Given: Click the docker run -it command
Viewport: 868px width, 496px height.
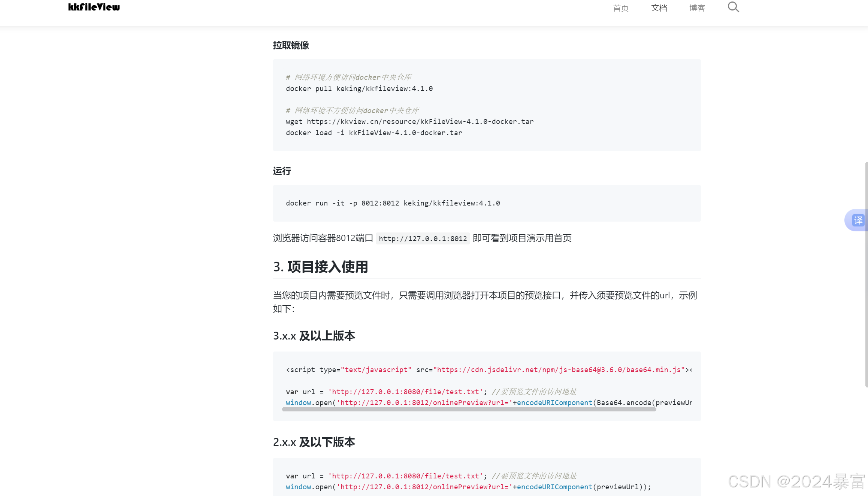Looking at the screenshot, I should coord(393,203).
